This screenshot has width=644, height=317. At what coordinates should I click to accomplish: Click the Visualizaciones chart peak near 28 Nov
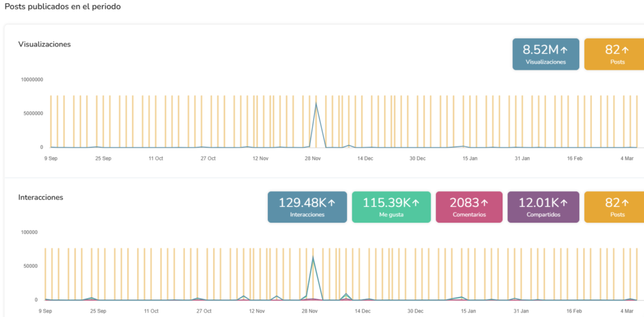tap(316, 103)
